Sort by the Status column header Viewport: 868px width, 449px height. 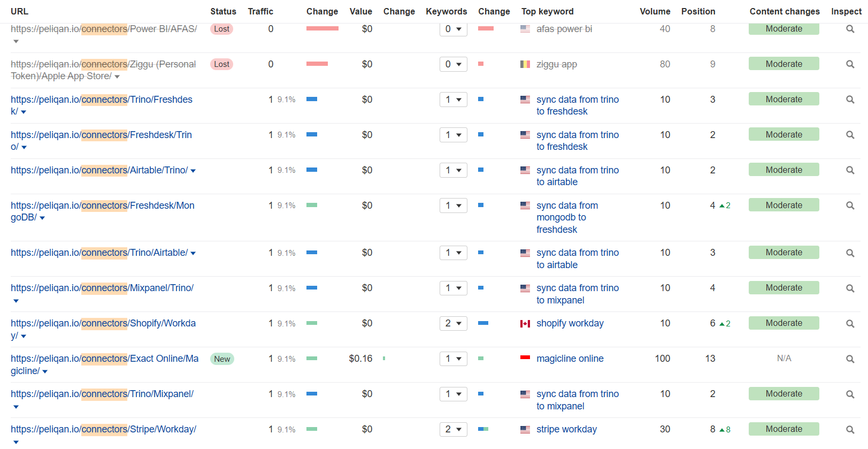tap(223, 11)
